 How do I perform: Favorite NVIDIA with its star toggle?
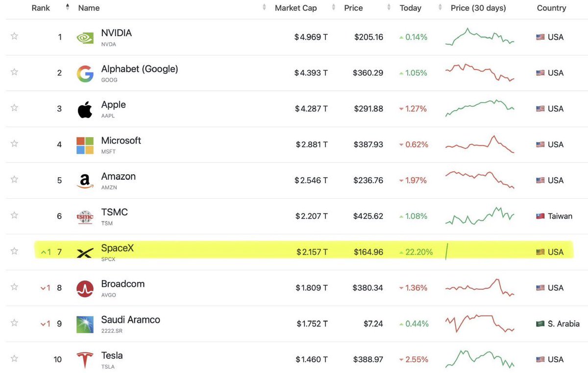(14, 36)
